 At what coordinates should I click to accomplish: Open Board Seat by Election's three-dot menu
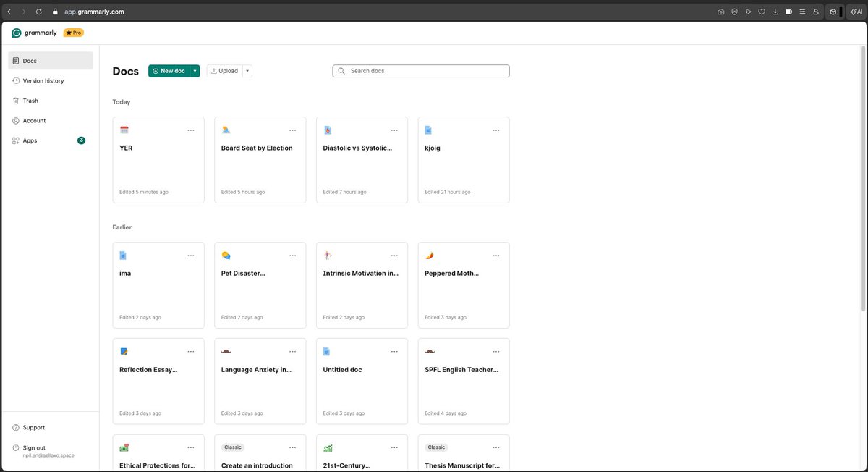292,130
